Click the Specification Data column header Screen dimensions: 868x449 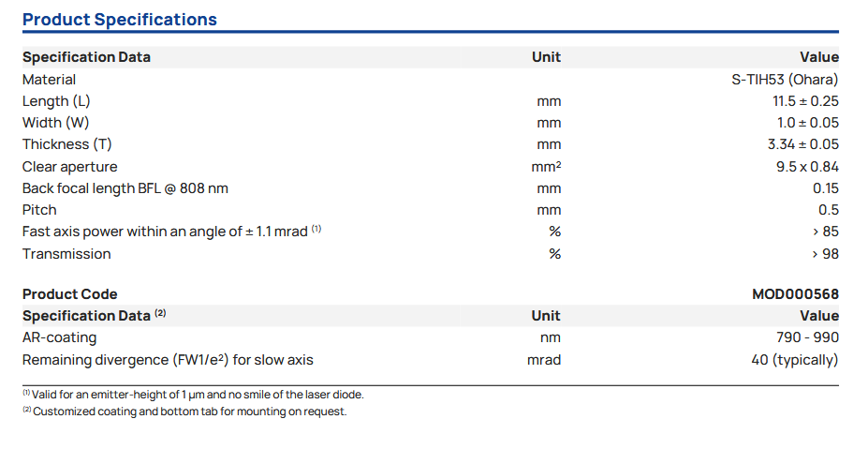[x=86, y=57]
